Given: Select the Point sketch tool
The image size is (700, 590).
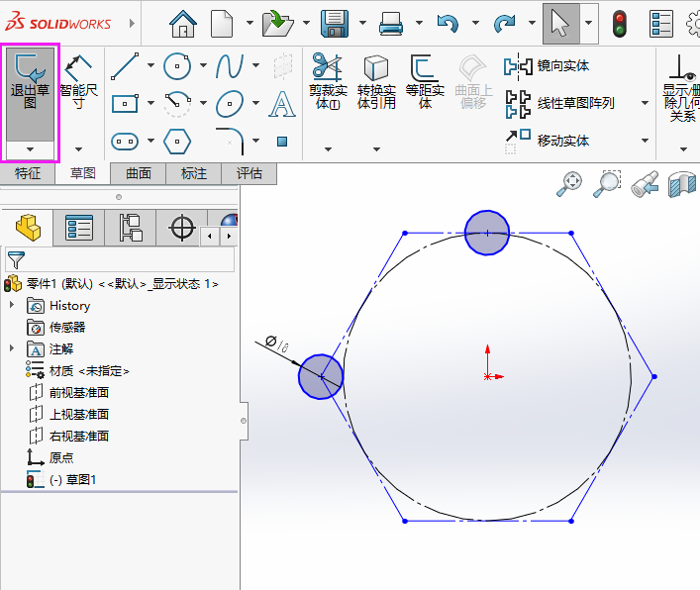Looking at the screenshot, I should coord(282,142).
